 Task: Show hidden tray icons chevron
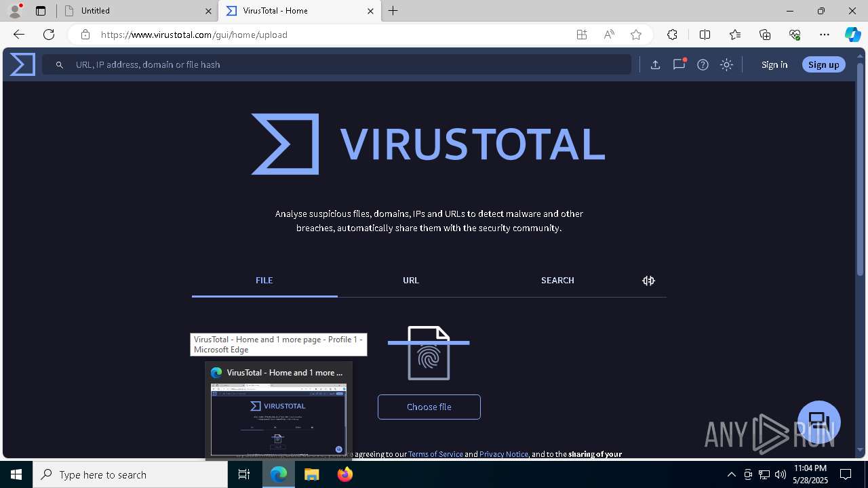coord(731,474)
